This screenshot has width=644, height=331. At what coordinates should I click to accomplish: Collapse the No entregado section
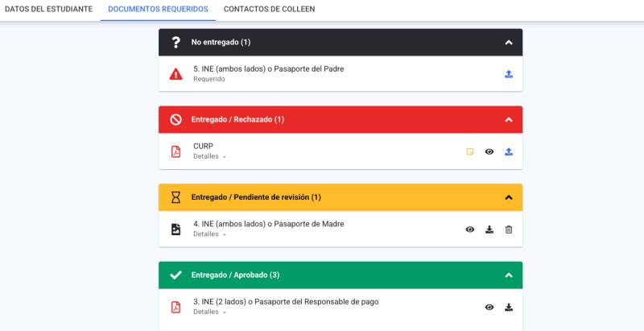pos(509,43)
